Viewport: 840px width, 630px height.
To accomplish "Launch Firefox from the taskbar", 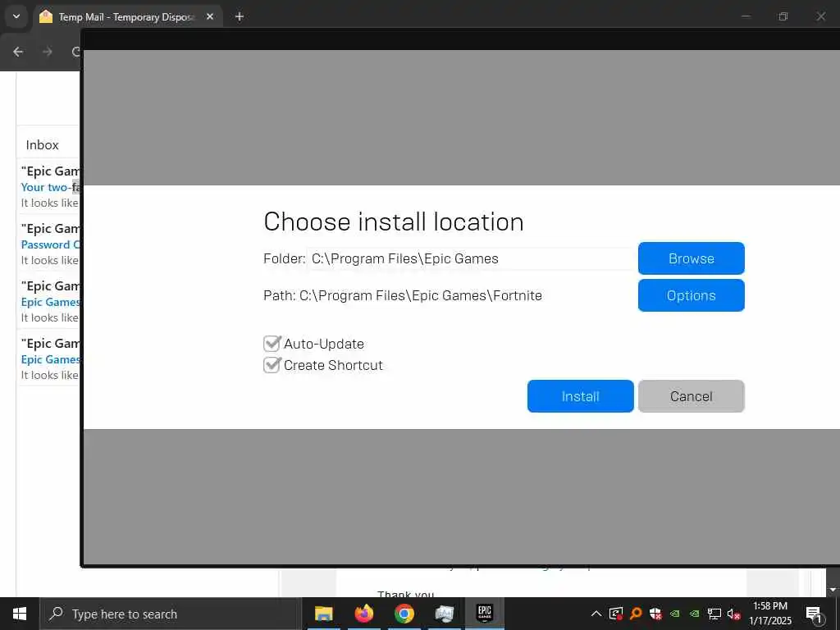I will (x=363, y=614).
